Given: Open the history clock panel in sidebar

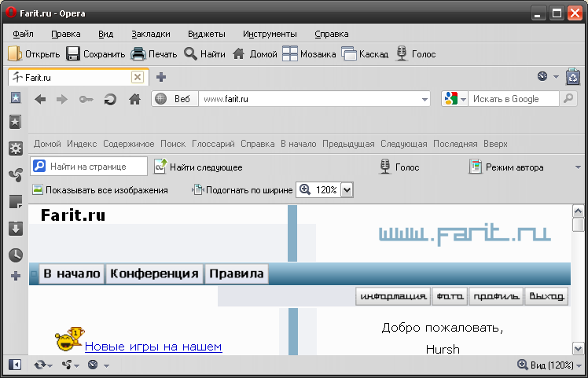Looking at the screenshot, I should [16, 255].
